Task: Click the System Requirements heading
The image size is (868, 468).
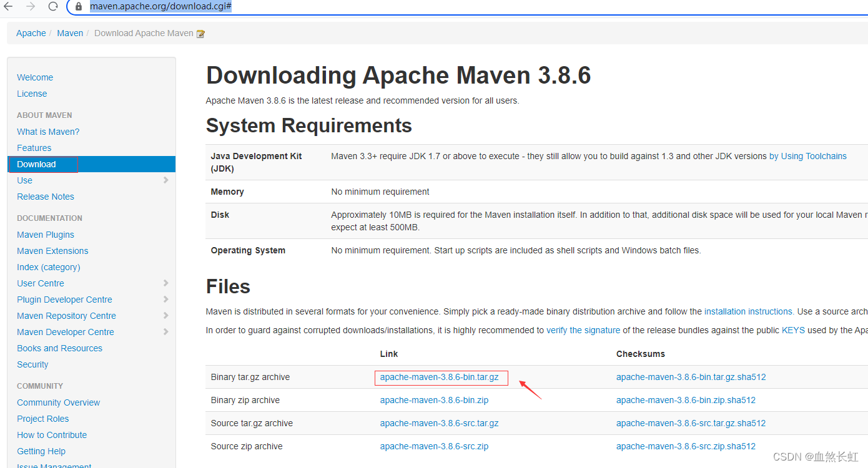Action: 309,125
